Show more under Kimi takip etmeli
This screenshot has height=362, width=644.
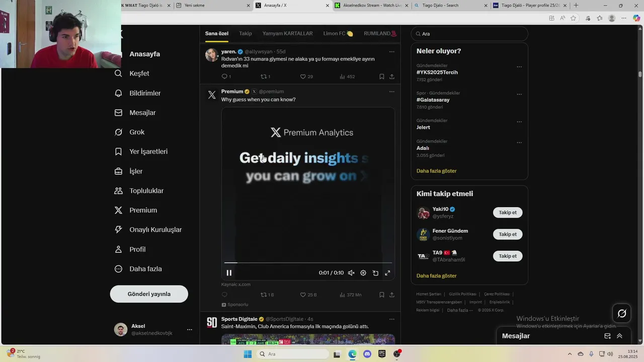437,276
